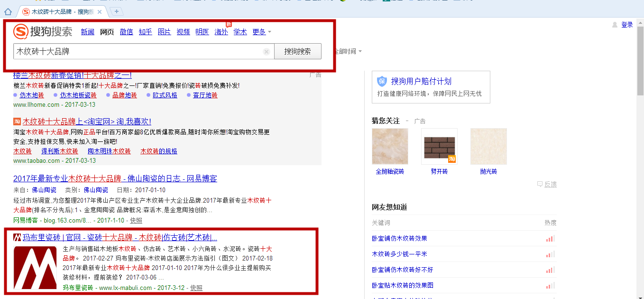This screenshot has width=644, height=299.
Task: Click the scrollbar up arrow
Action: (640, 22)
